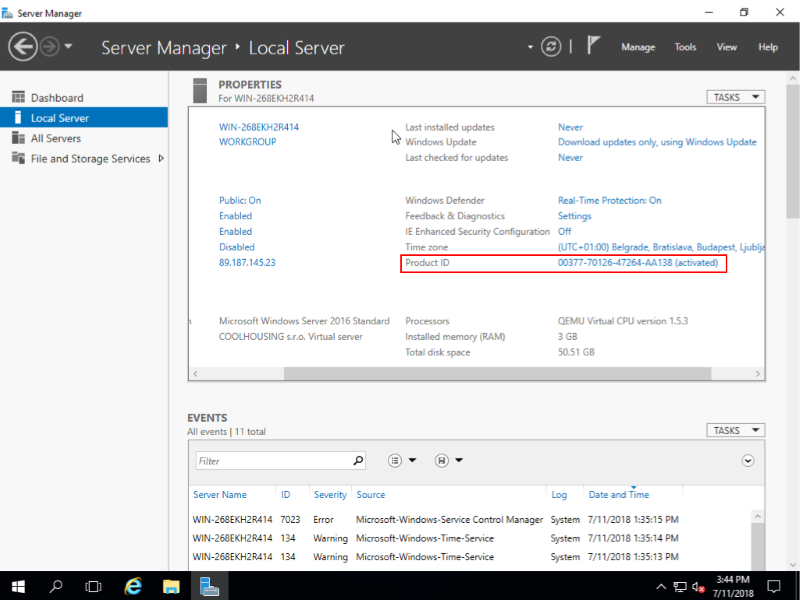The width and height of the screenshot is (800, 600).
Task: Open Task View on the taskbar
Action: click(93, 586)
